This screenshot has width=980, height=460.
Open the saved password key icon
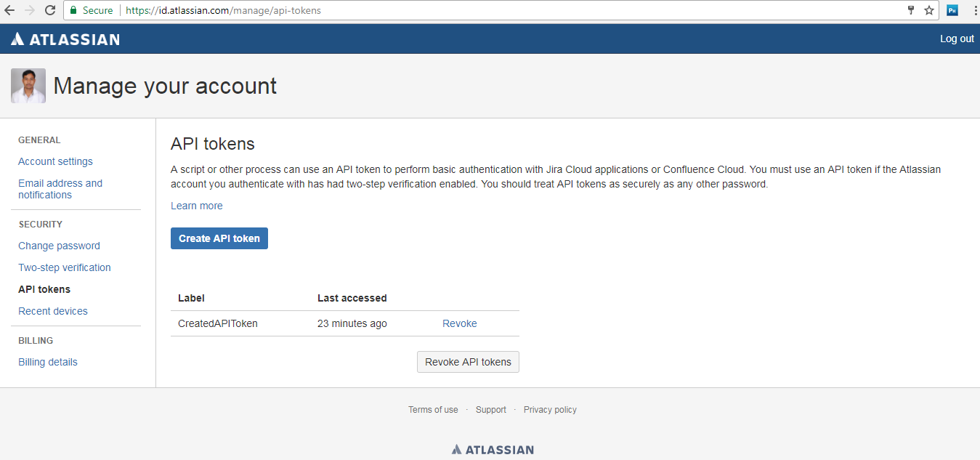911,10
